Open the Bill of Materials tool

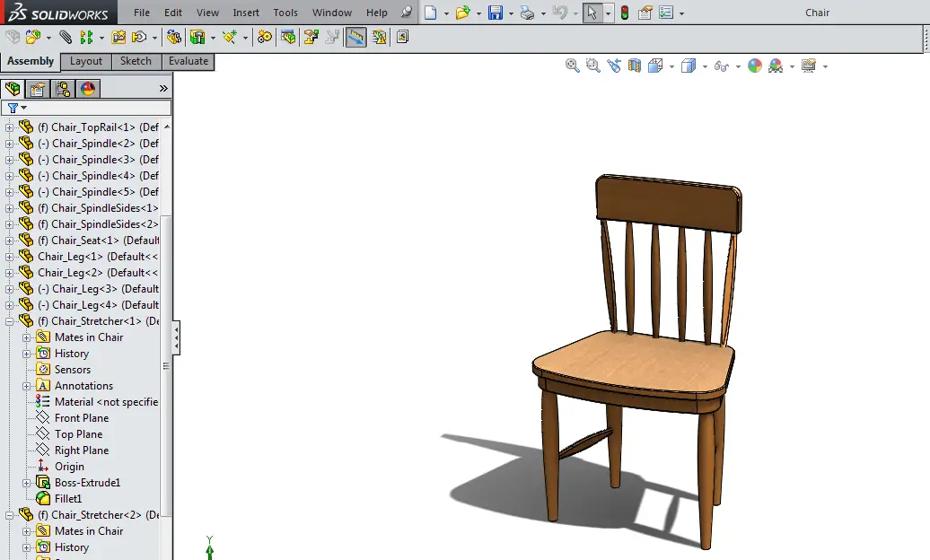[288, 38]
